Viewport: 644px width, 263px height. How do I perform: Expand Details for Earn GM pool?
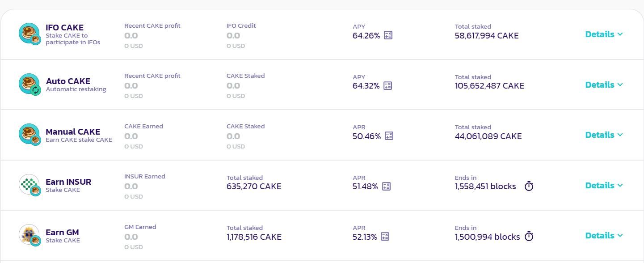604,236
